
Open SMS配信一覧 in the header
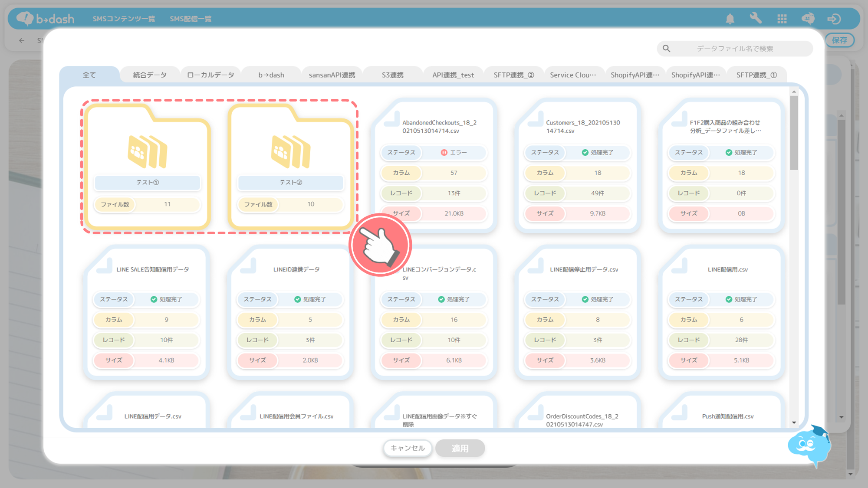tap(191, 19)
